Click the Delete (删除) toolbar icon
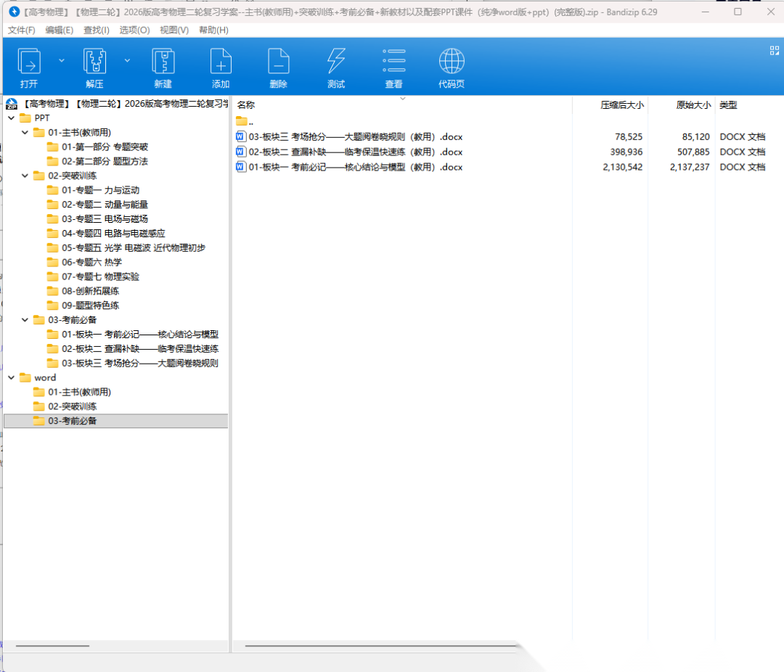The image size is (784, 672). [278, 62]
